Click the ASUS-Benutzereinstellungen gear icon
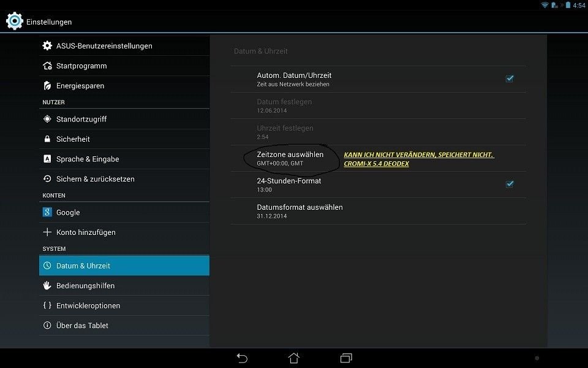 pyautogui.click(x=47, y=46)
